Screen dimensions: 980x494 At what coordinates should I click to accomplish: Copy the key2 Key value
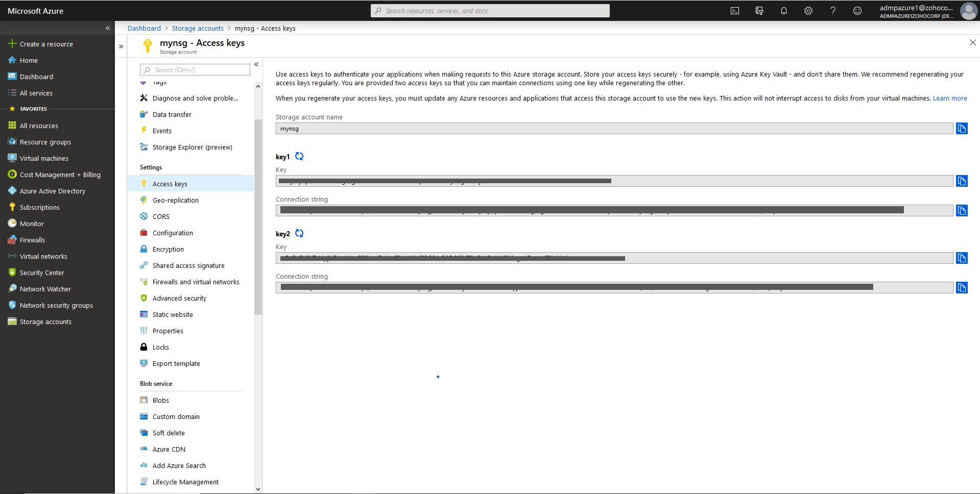(x=962, y=258)
